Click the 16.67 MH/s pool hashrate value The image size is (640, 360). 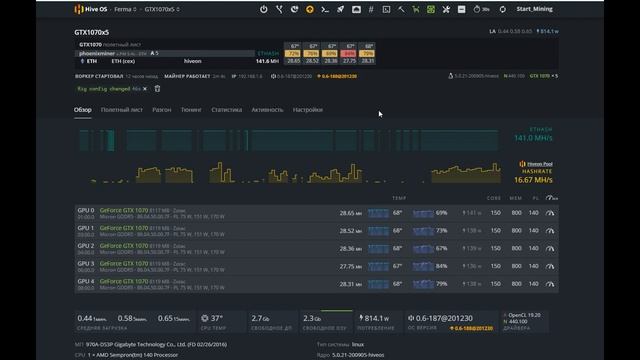(533, 180)
